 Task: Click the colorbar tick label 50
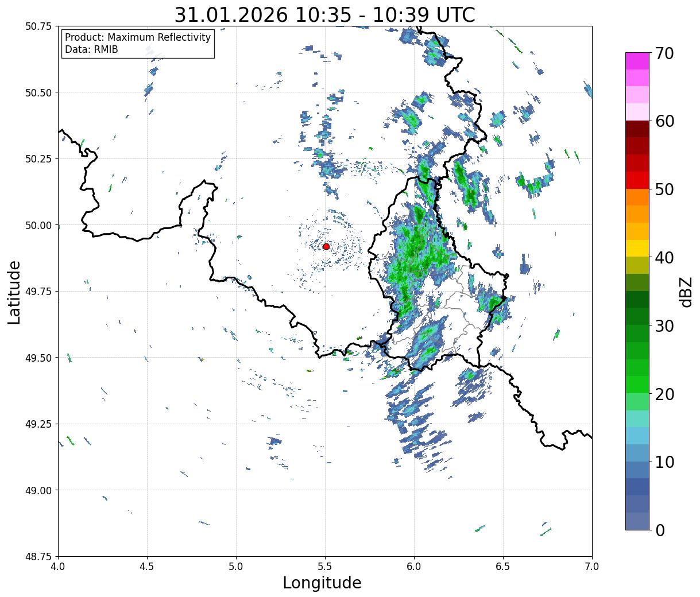664,189
